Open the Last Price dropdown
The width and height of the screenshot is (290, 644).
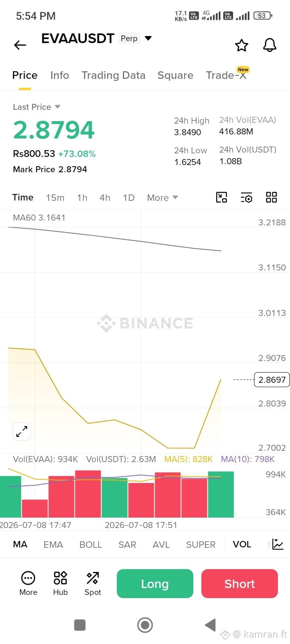click(x=37, y=107)
